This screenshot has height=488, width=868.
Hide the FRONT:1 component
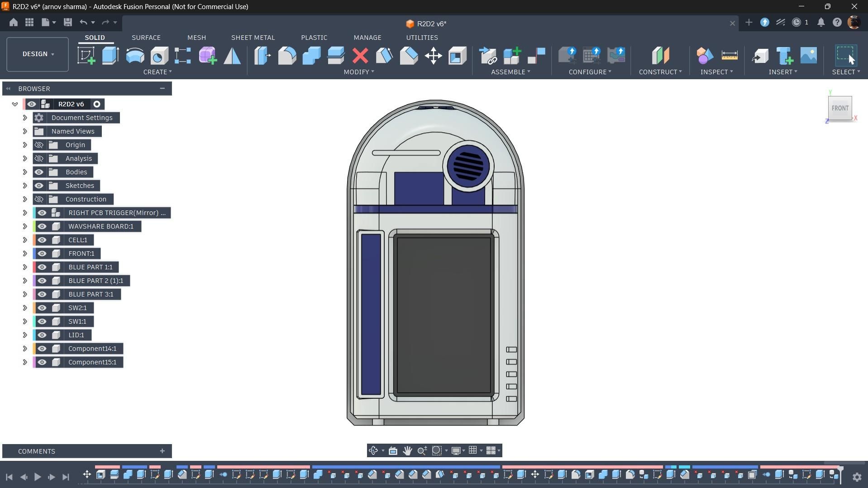pos(42,254)
